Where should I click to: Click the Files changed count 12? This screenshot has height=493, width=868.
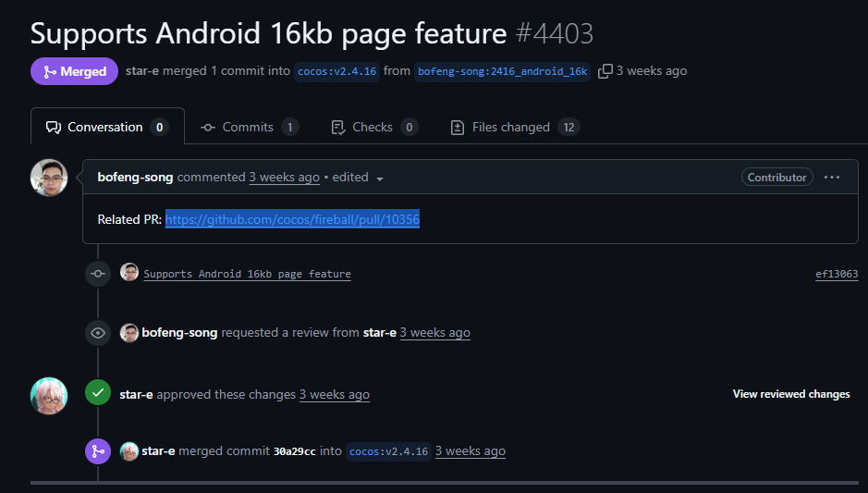[568, 128]
